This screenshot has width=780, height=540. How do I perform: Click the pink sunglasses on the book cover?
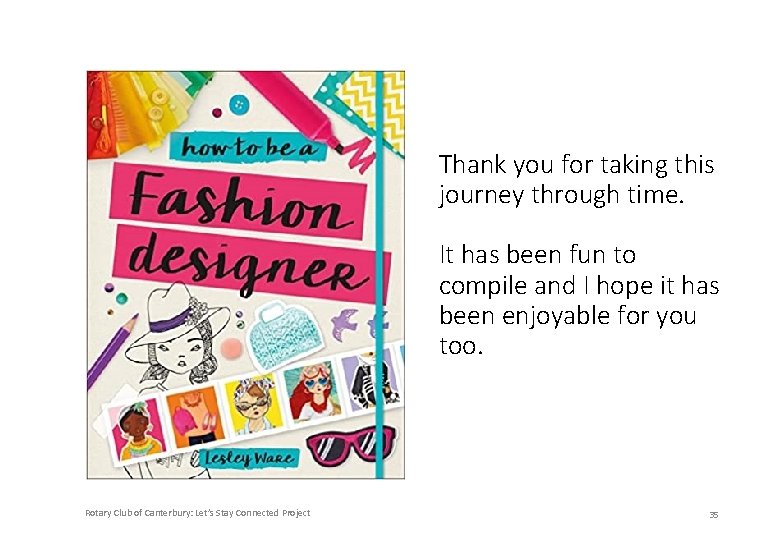(352, 446)
